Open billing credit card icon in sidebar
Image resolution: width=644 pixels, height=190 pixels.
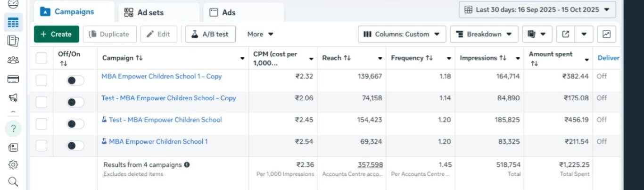pos(13,79)
